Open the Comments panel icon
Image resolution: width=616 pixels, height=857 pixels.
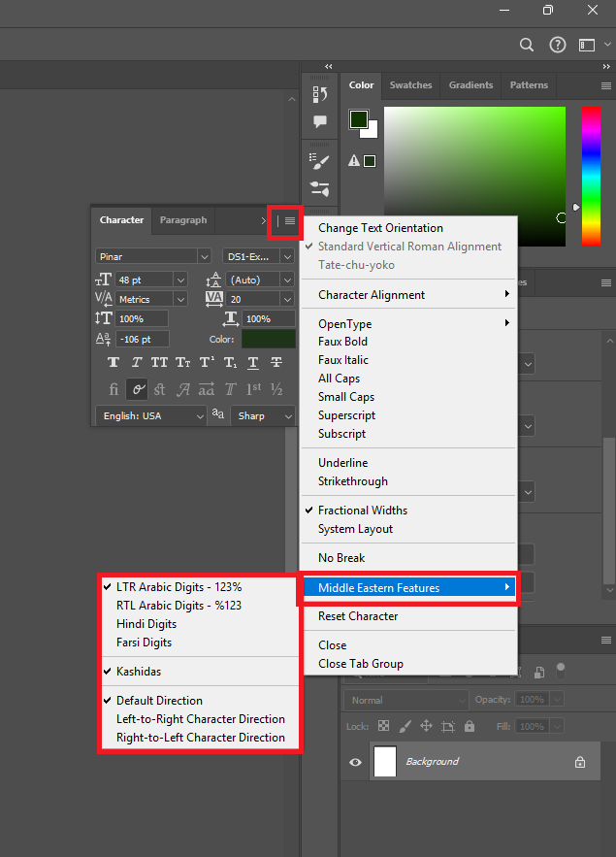319,122
